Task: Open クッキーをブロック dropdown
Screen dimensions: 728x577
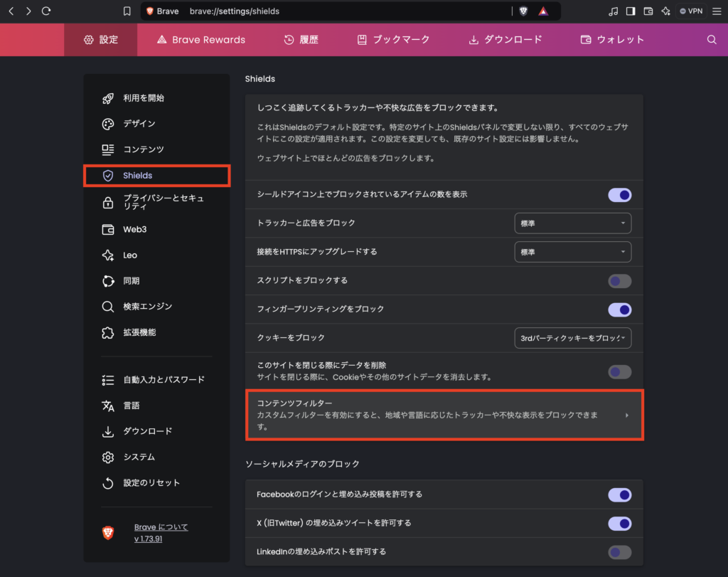Action: pyautogui.click(x=573, y=338)
